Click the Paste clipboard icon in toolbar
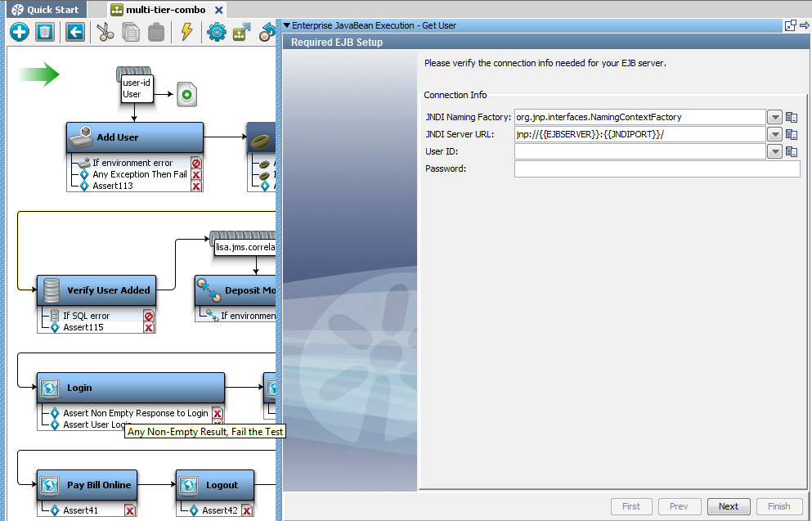This screenshot has width=812, height=521. coord(156,32)
